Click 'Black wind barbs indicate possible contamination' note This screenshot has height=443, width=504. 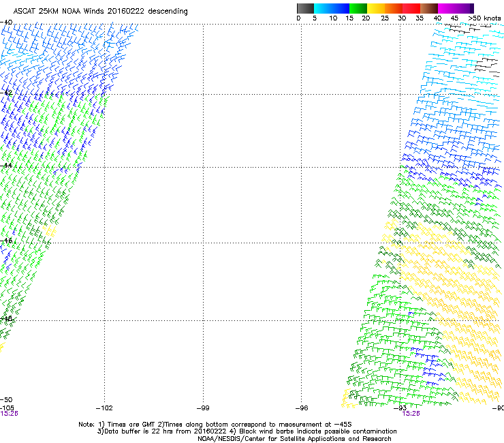(x=318, y=431)
